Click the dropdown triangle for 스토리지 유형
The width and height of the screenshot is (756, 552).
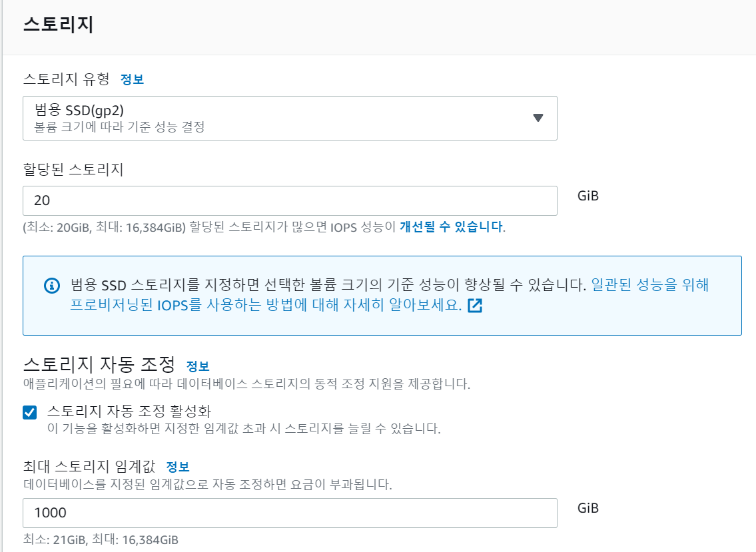[x=538, y=118]
